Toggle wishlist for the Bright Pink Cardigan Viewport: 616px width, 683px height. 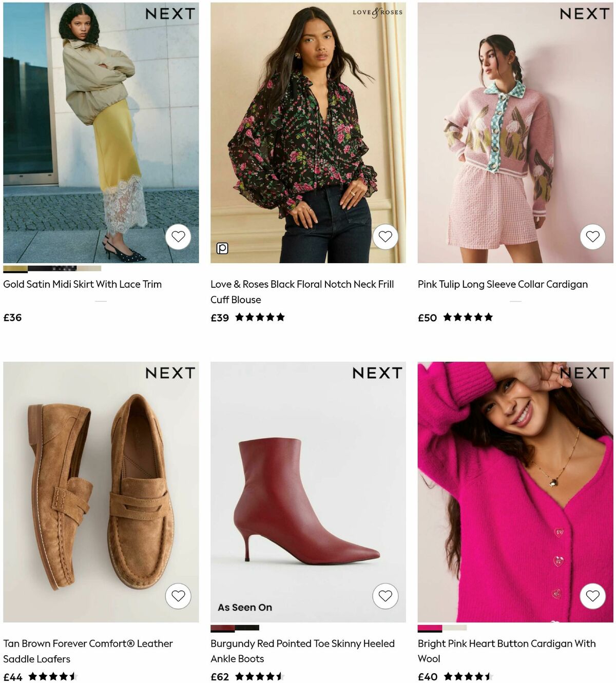click(x=592, y=596)
